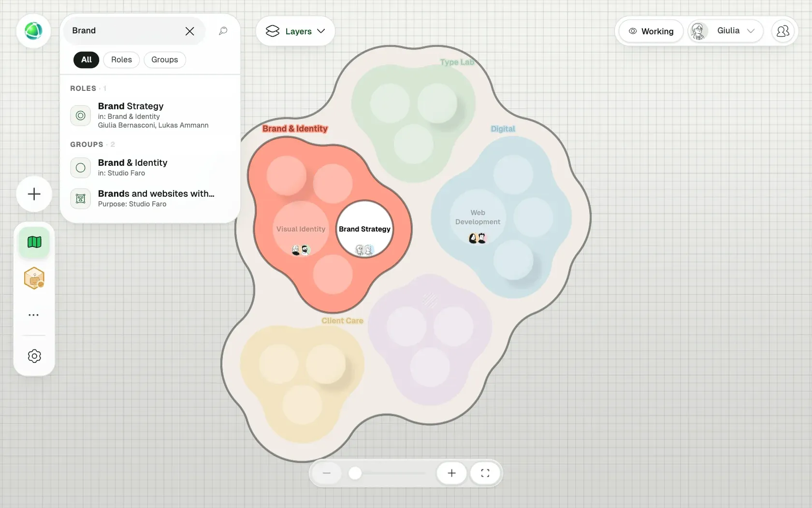Viewport: 812px width, 508px height.
Task: Open the Brand Strategy role result
Action: [150, 115]
